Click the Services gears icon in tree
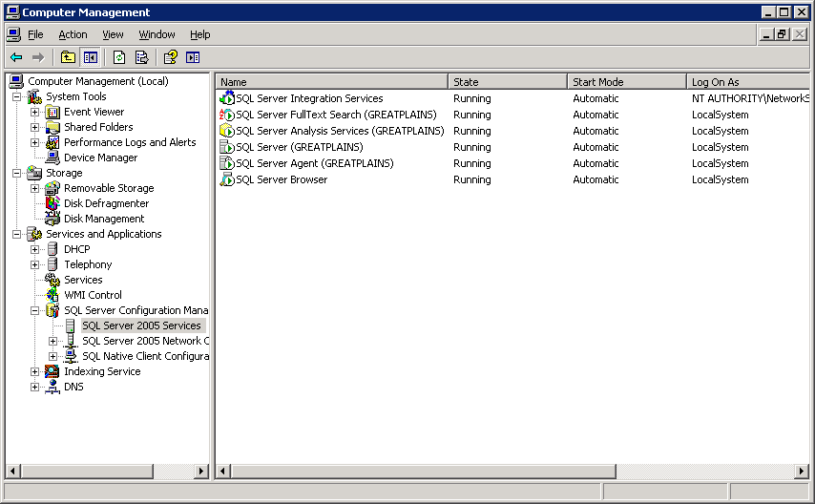Screen dimensions: 815x504 click(52, 280)
